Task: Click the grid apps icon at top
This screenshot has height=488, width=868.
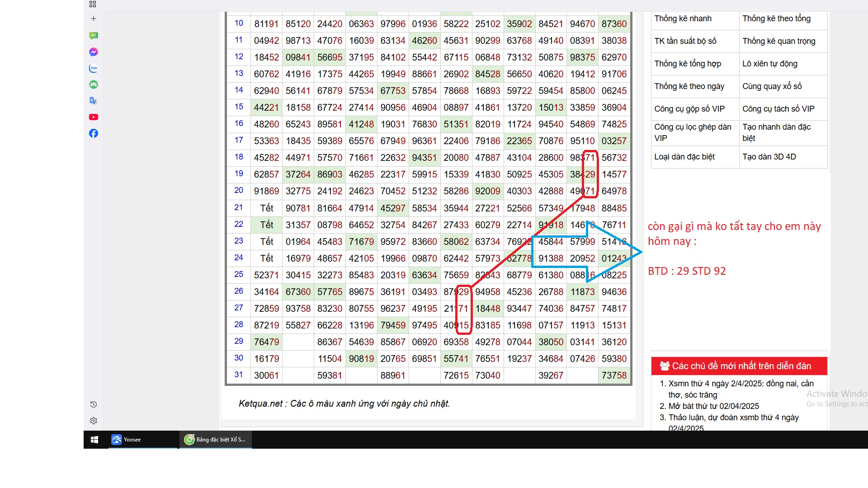Action: pyautogui.click(x=93, y=4)
